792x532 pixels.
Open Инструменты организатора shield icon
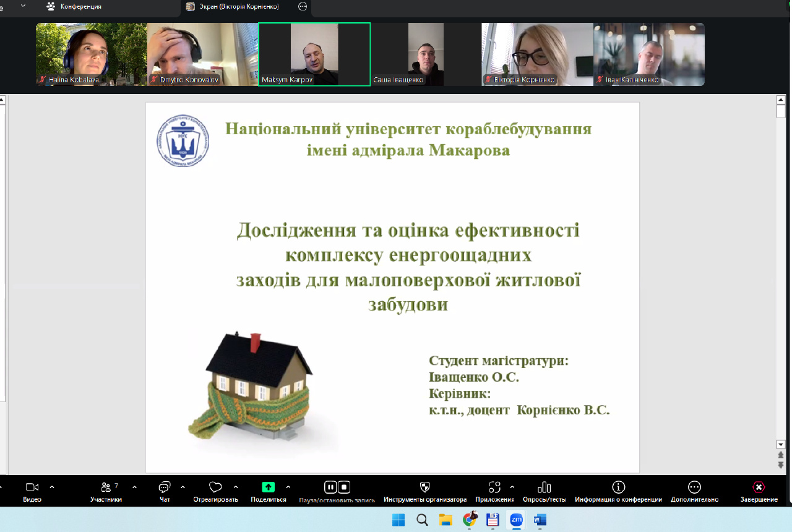tap(424, 488)
